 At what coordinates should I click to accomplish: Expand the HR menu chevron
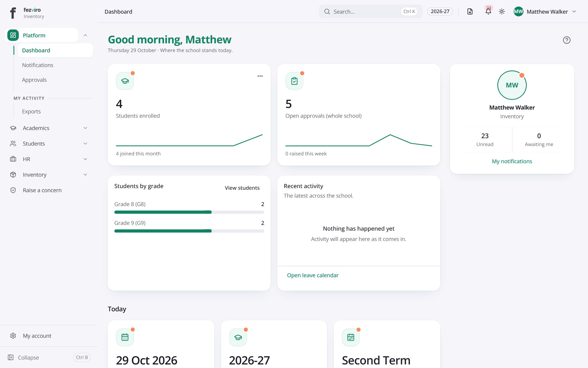[x=85, y=159]
